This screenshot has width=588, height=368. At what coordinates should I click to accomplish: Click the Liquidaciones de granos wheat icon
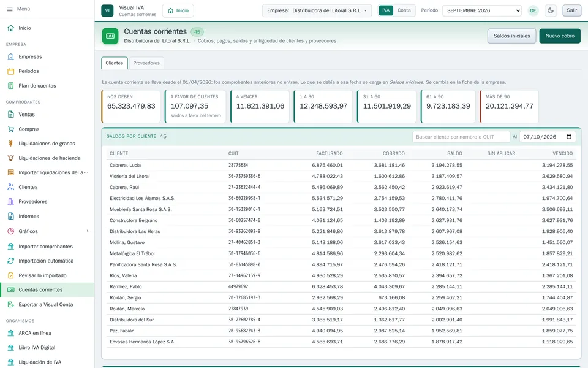click(11, 144)
